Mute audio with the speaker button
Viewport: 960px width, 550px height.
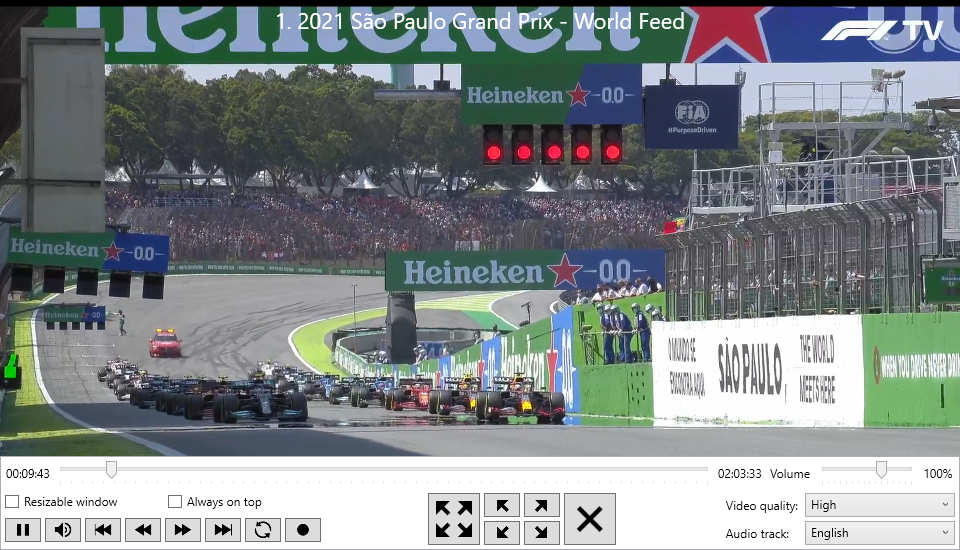tap(62, 530)
